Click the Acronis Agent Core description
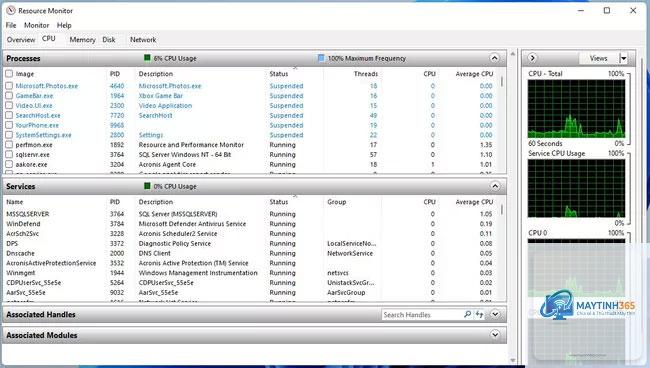650x368 pixels. (x=167, y=164)
